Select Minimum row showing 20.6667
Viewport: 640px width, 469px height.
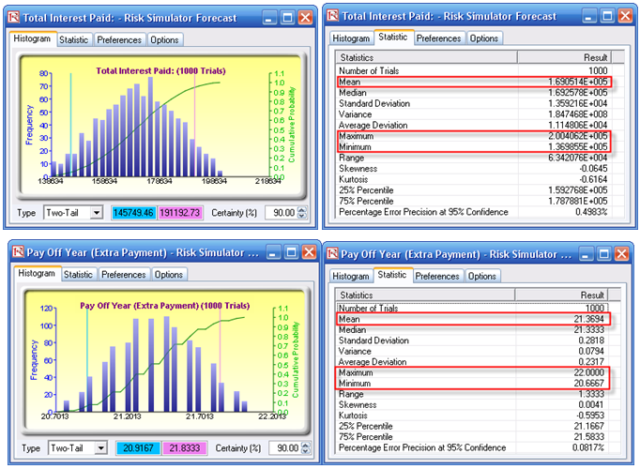pos(472,383)
